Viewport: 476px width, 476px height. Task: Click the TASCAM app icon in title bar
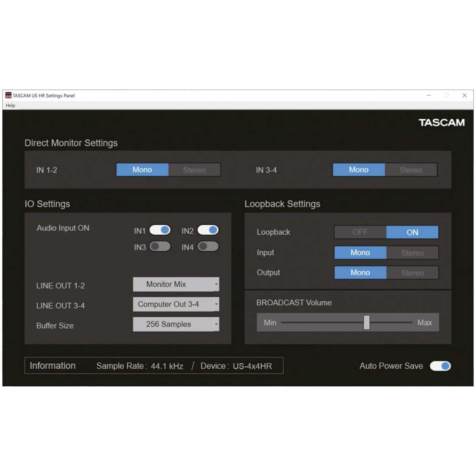8,95
